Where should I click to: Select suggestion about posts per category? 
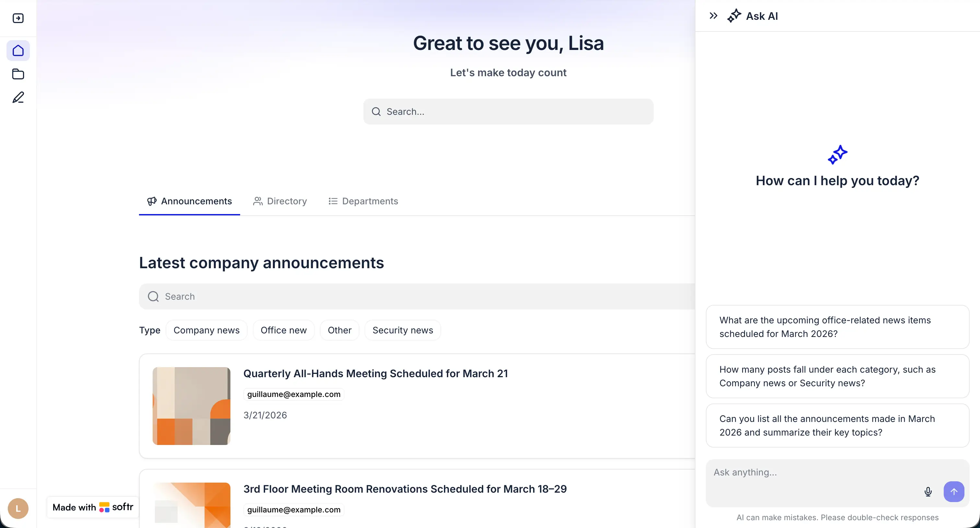(837, 376)
